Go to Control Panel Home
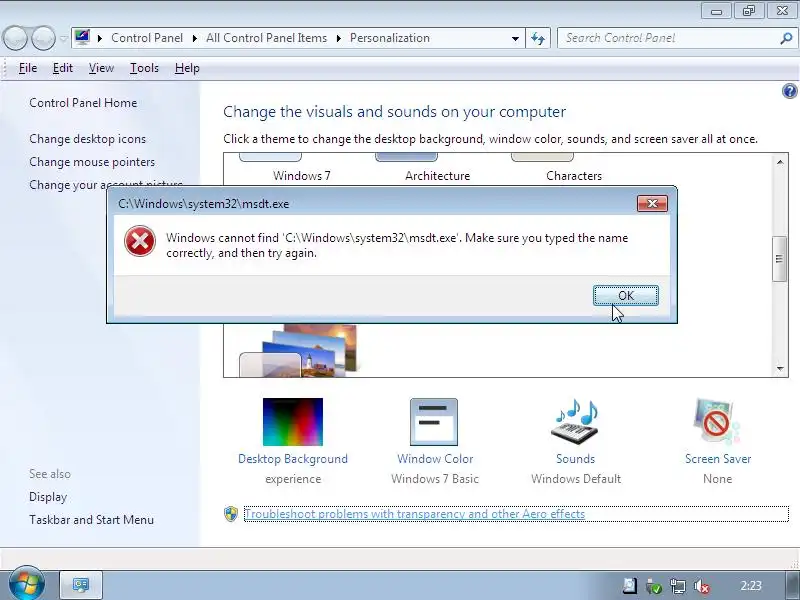 coord(83,103)
